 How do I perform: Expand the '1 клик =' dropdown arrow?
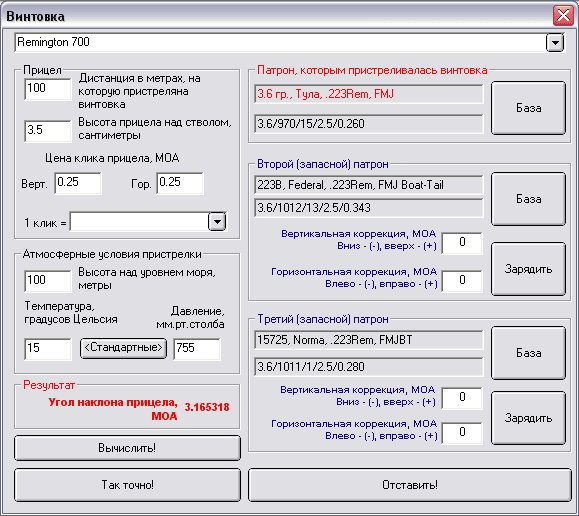[217, 222]
